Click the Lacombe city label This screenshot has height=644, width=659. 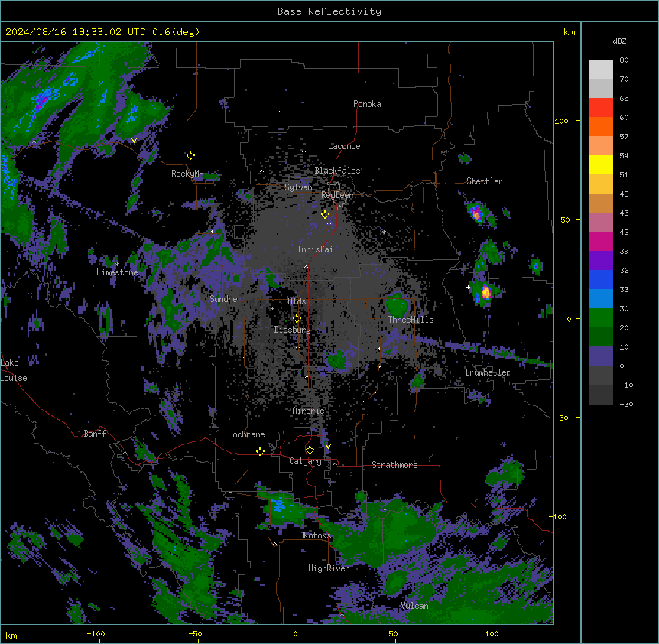tap(344, 146)
